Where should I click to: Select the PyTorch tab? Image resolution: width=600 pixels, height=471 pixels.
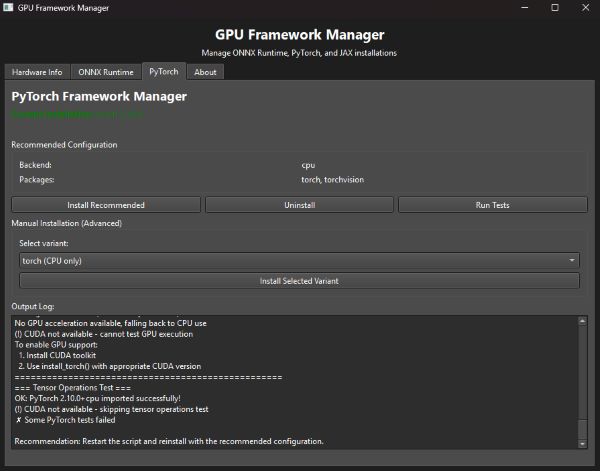pos(163,72)
